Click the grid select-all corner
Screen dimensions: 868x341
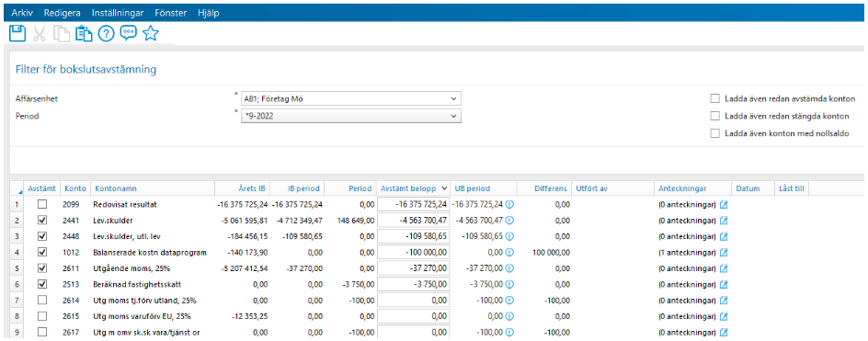point(17,188)
